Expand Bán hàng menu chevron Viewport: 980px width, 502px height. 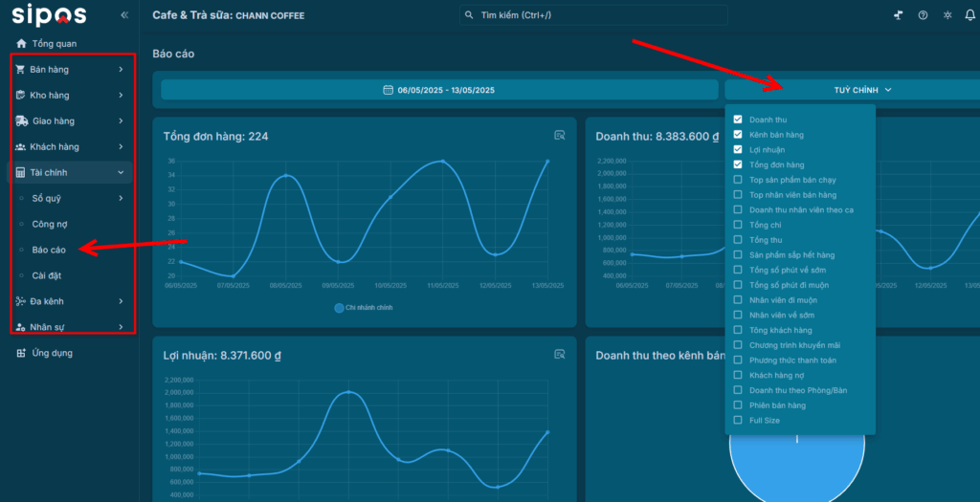tap(121, 69)
